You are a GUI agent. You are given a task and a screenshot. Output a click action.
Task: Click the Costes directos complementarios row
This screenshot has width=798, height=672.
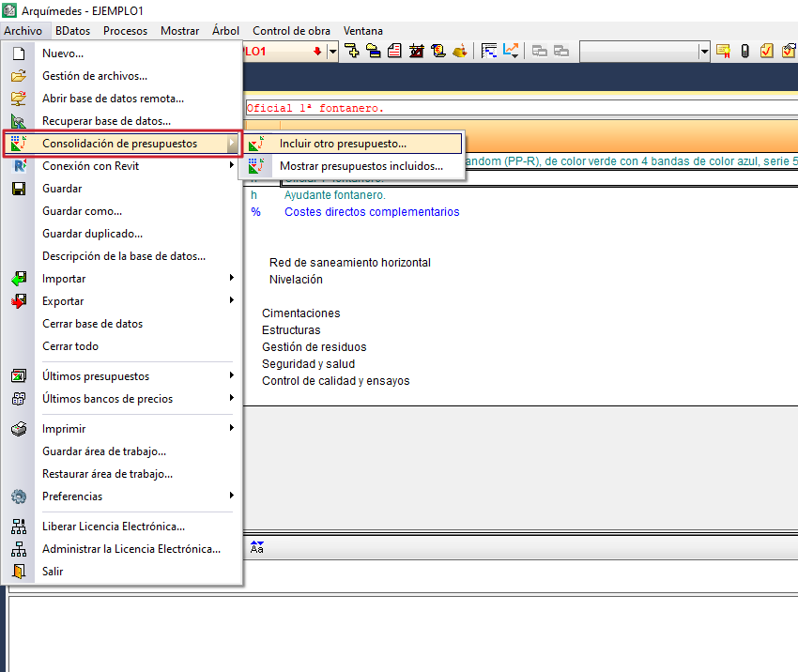372,212
